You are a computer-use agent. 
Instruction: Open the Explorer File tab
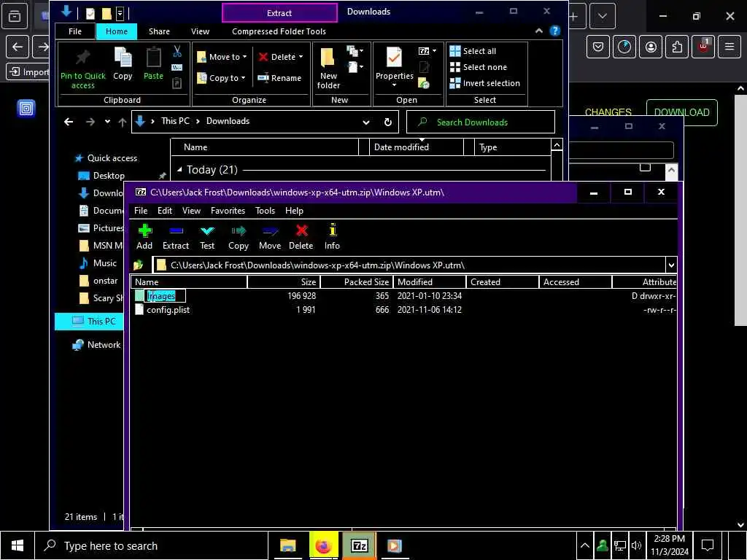tap(75, 31)
